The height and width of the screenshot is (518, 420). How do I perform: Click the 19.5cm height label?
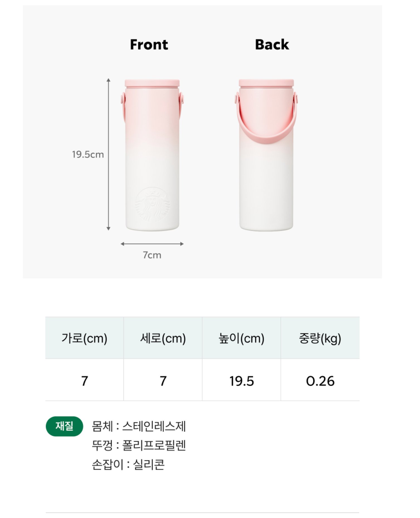(x=88, y=154)
